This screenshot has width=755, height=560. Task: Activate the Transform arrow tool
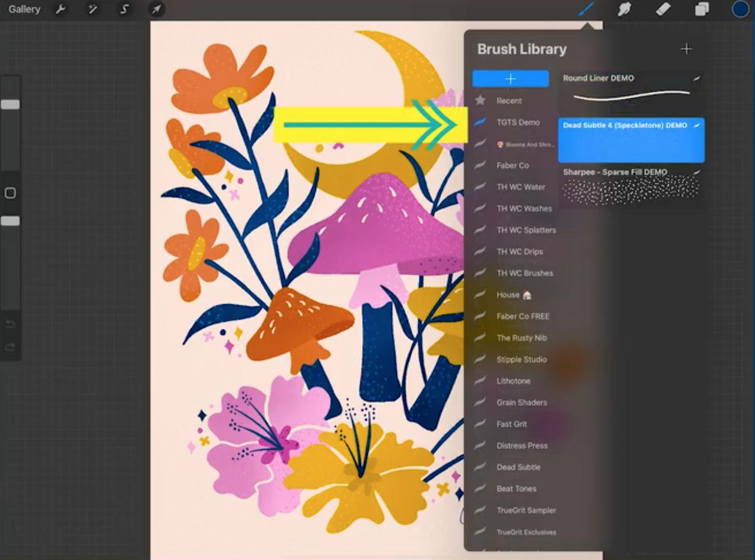point(156,9)
